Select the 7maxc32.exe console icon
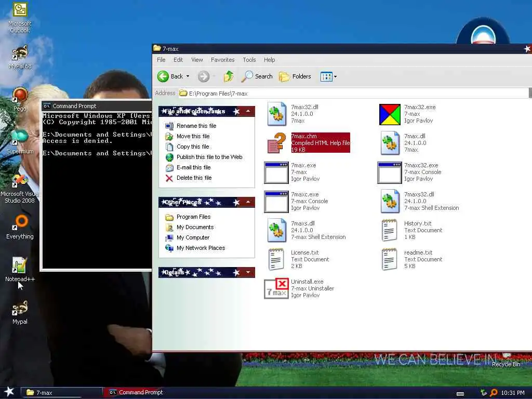Screen dimensions: 532x399 coord(390,172)
